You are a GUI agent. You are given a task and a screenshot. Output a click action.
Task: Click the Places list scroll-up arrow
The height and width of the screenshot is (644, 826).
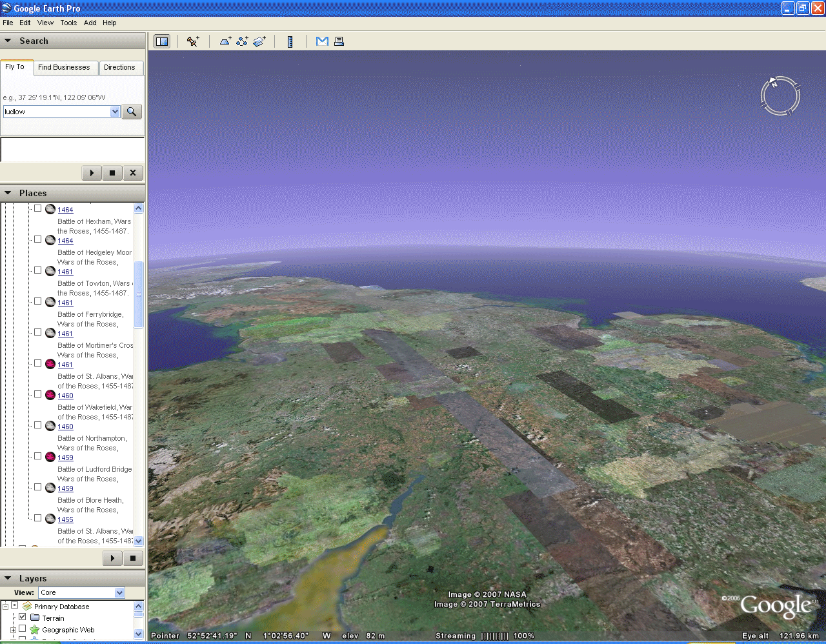click(139, 208)
